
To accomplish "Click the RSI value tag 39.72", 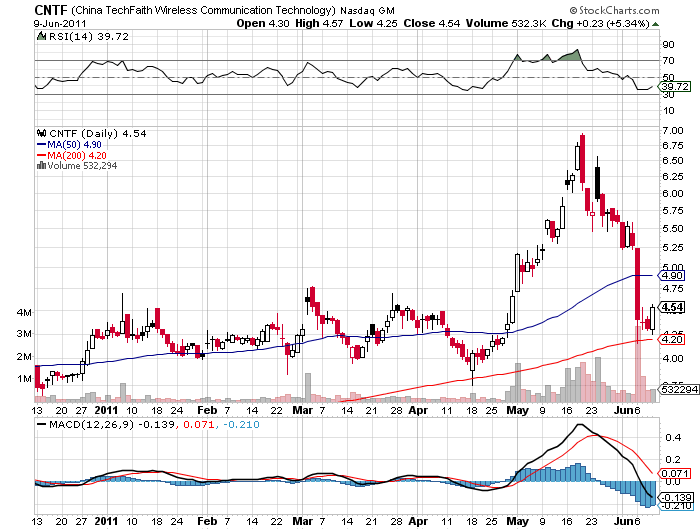I will click(x=675, y=86).
